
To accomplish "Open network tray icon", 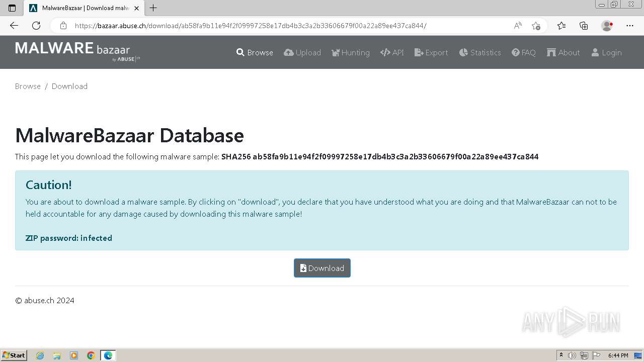I will (584, 355).
